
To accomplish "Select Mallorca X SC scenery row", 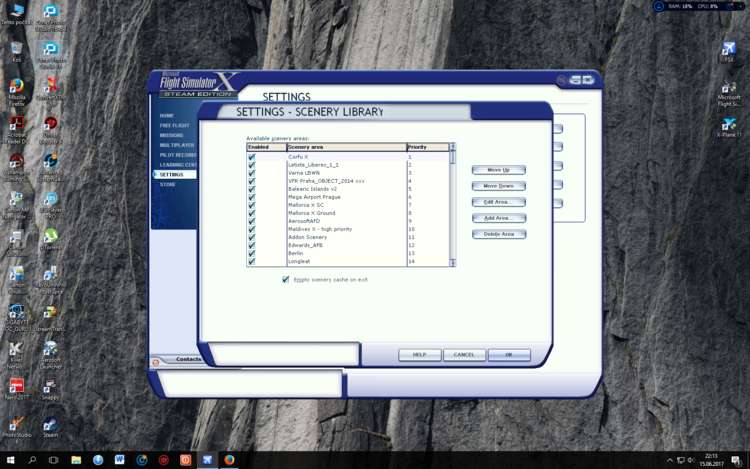I will [348, 205].
